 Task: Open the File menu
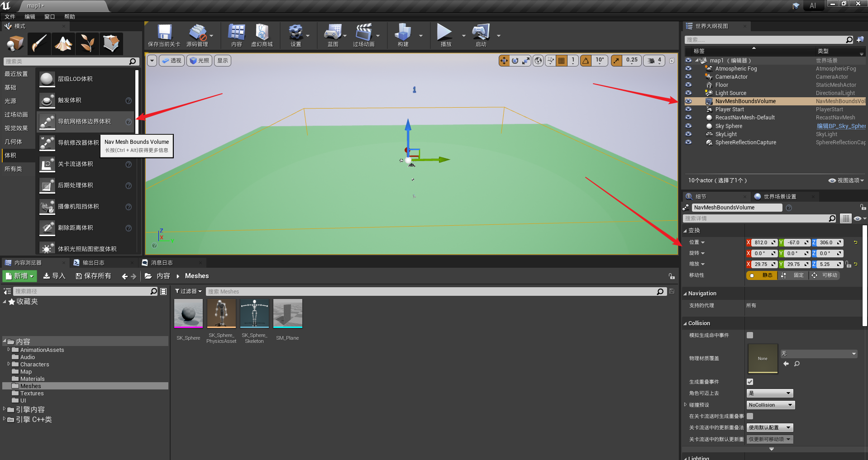tap(10, 17)
